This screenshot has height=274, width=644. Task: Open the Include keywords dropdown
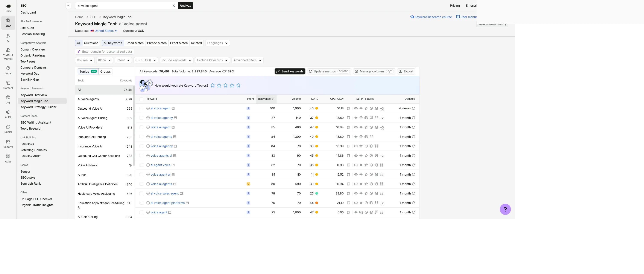pyautogui.click(x=176, y=60)
